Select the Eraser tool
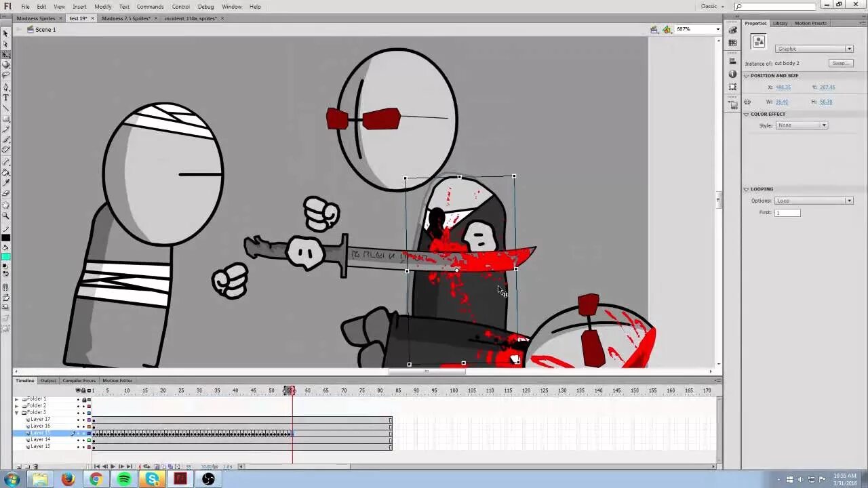The width and height of the screenshot is (868, 488). pyautogui.click(x=5, y=194)
